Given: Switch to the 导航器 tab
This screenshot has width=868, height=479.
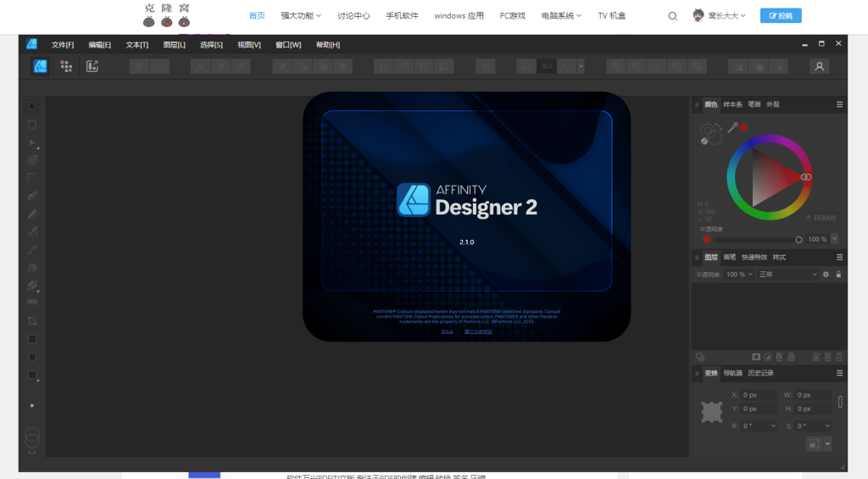Looking at the screenshot, I should pyautogui.click(x=732, y=373).
